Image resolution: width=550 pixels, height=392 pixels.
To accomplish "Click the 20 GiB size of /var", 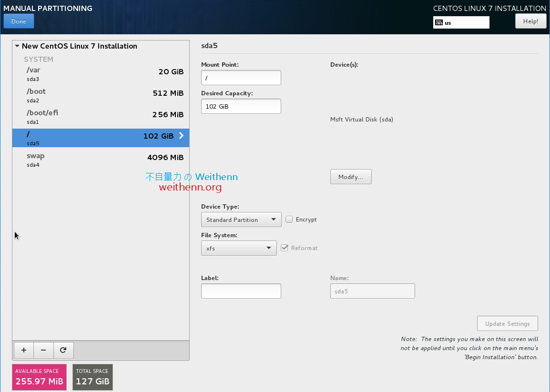I will tap(171, 72).
